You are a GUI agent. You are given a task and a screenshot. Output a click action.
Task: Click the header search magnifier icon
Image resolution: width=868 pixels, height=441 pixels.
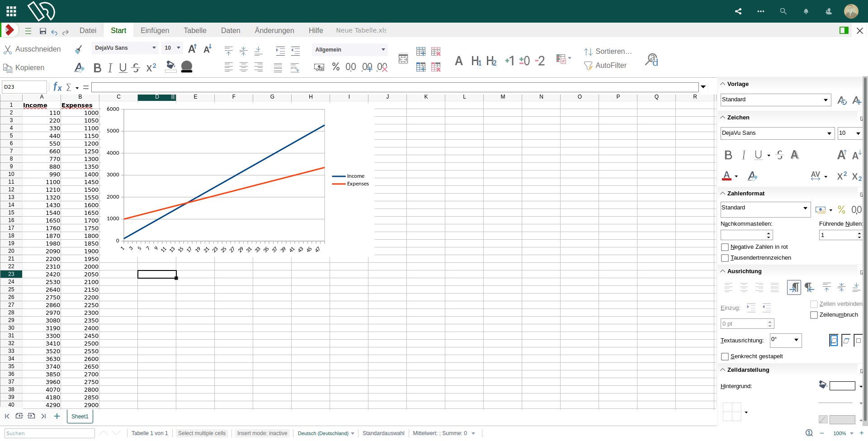coord(783,11)
